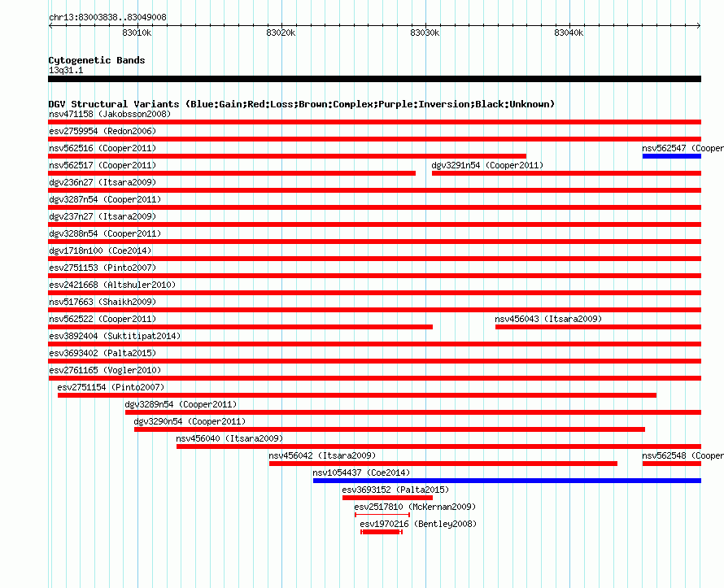Viewport: 724px width, 588px height.
Task: Open dgv3291n54 (Cooper2011) variant label
Action: pyautogui.click(x=487, y=165)
